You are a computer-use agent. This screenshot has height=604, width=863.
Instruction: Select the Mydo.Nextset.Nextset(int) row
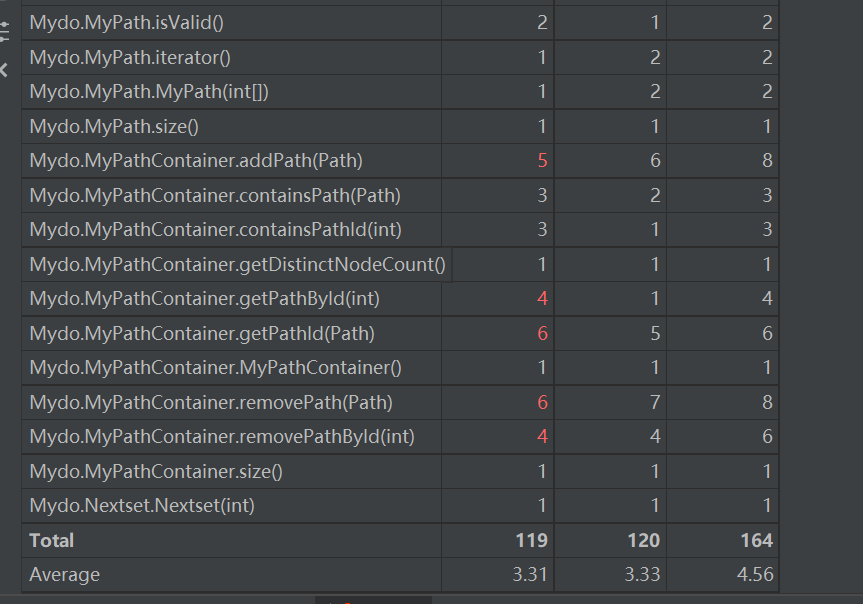coord(400,505)
